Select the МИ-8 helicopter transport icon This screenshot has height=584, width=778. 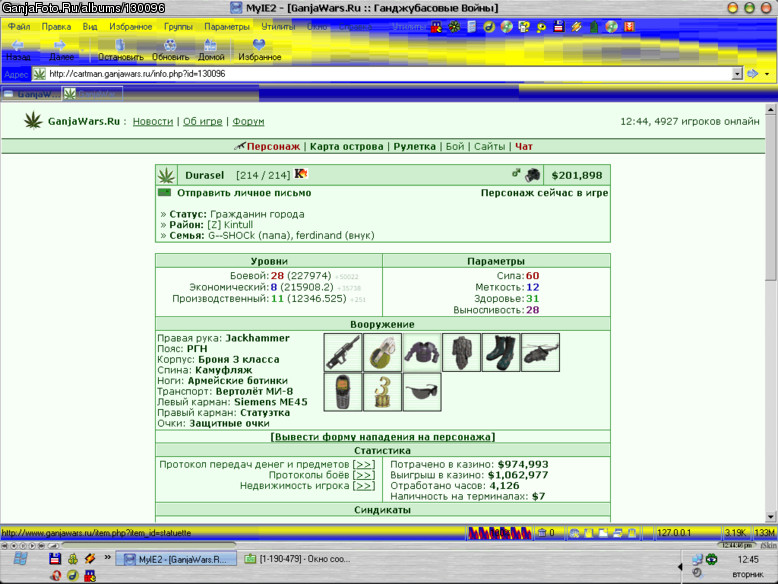(540, 352)
